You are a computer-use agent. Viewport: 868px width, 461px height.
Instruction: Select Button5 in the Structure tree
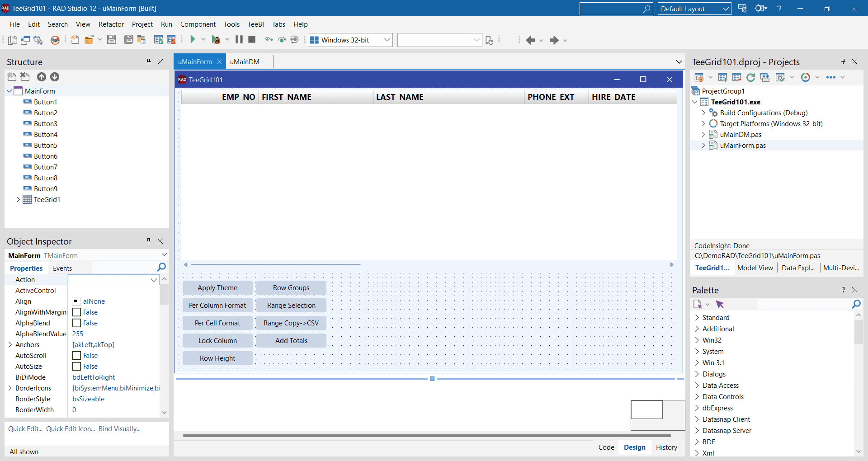tap(46, 146)
